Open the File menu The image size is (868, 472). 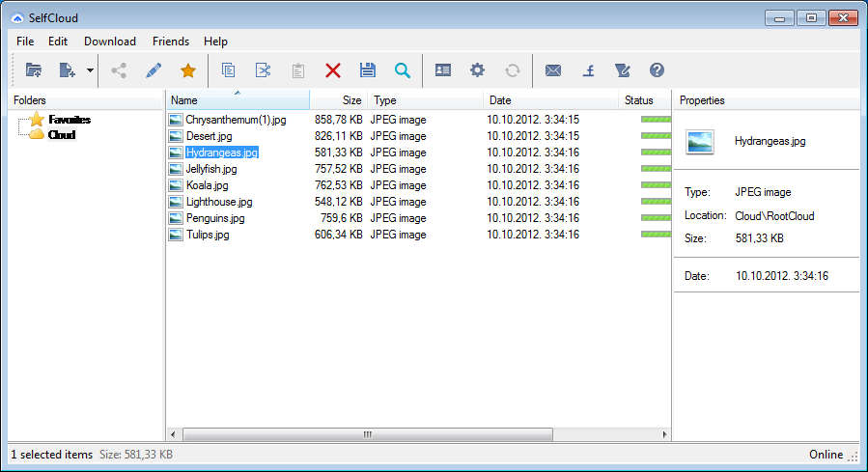pyautogui.click(x=25, y=42)
